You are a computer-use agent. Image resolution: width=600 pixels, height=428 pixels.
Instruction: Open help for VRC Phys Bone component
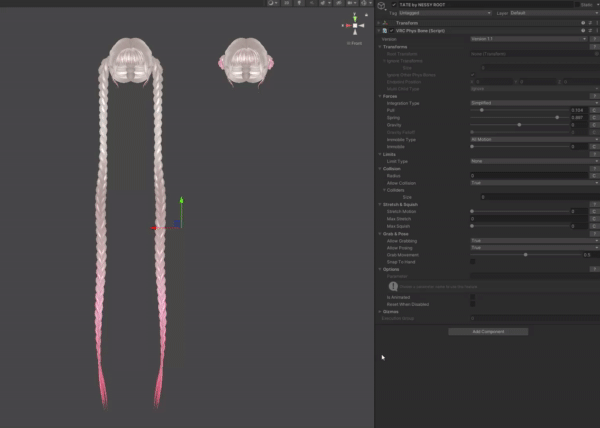(582, 30)
